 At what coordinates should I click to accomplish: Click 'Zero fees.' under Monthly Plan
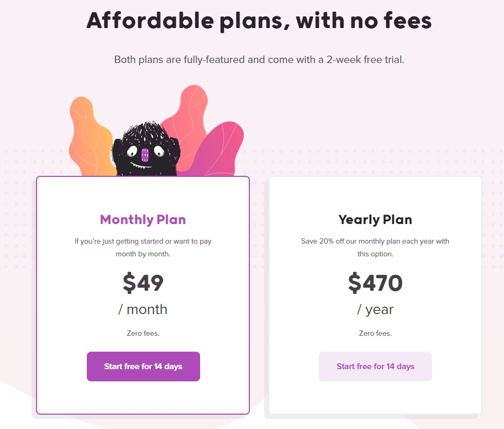(x=143, y=333)
